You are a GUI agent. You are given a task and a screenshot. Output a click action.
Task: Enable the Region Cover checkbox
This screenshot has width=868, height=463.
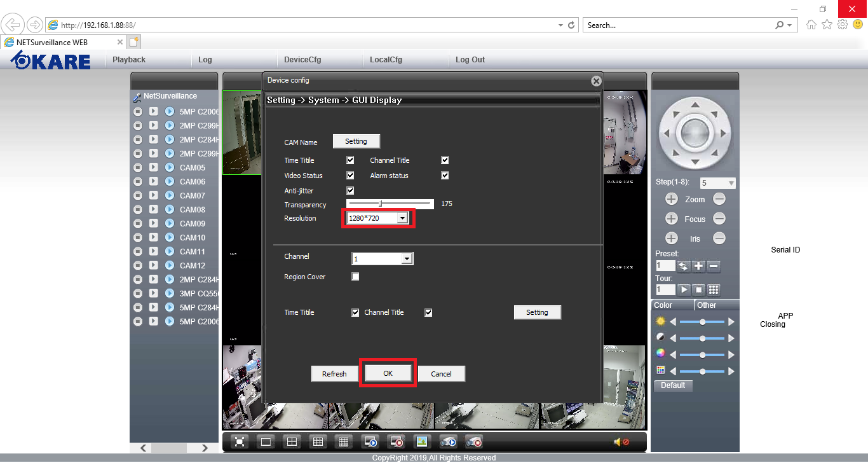tap(355, 277)
